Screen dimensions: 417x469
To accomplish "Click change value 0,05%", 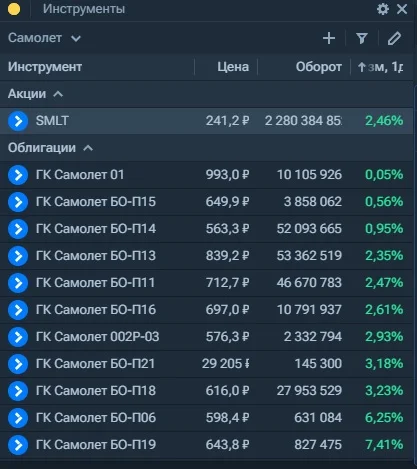I will point(384,175).
